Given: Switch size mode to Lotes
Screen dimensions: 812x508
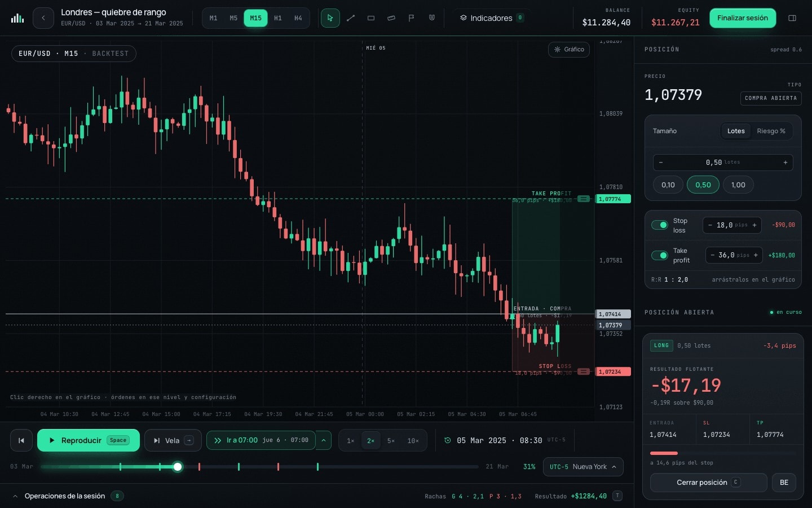Looking at the screenshot, I should pyautogui.click(x=736, y=131).
